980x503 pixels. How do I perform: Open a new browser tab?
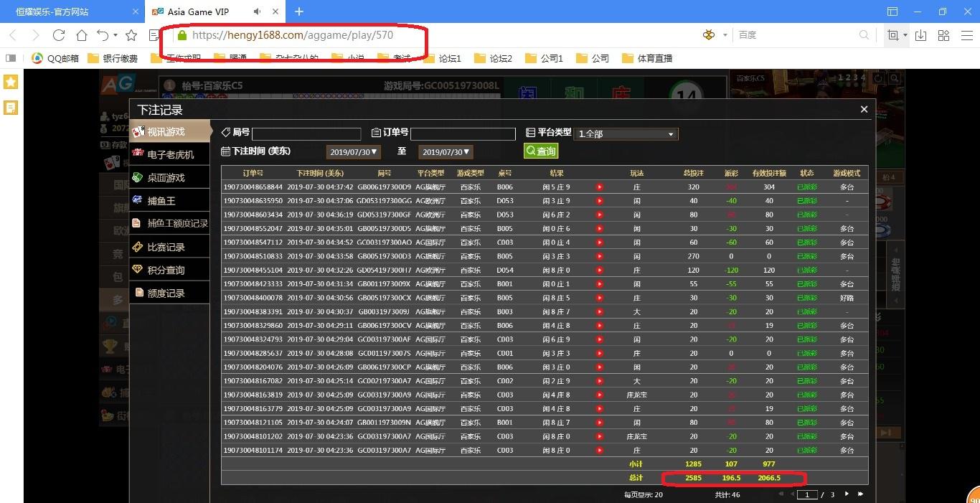tap(299, 11)
